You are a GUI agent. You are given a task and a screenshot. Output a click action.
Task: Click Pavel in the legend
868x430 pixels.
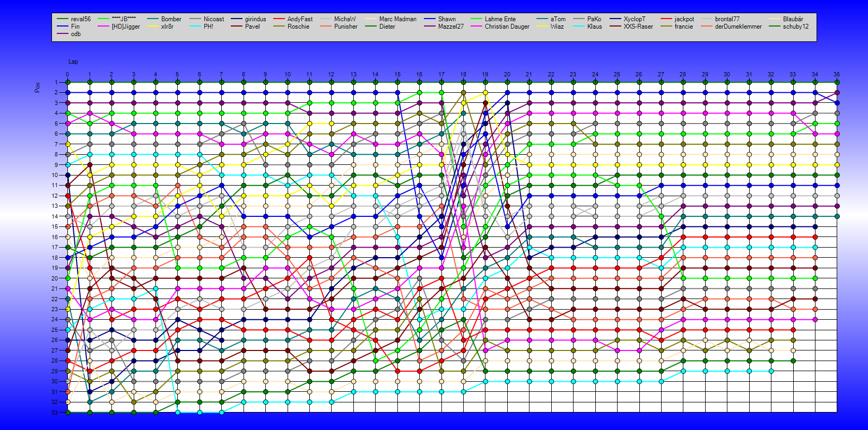[246, 27]
